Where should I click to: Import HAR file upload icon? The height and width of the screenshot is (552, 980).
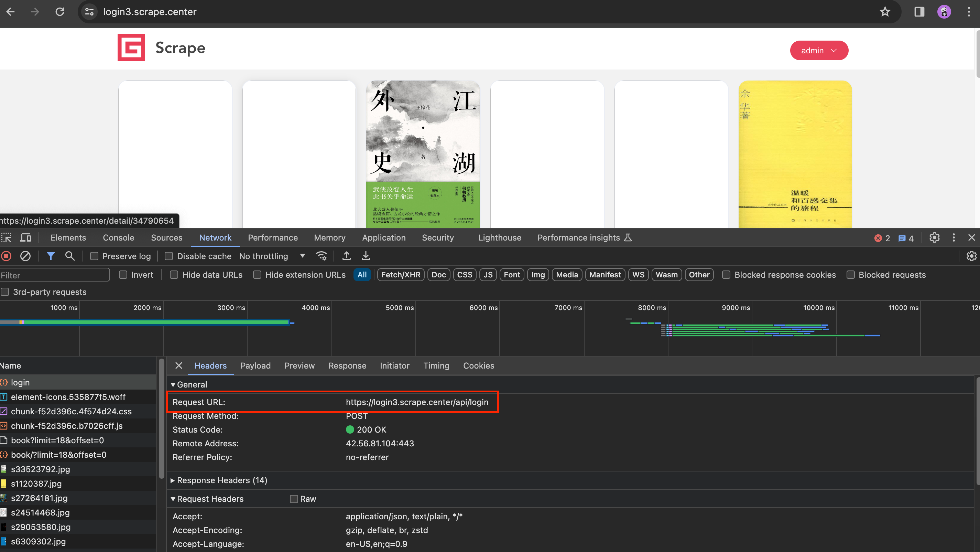pyautogui.click(x=346, y=256)
